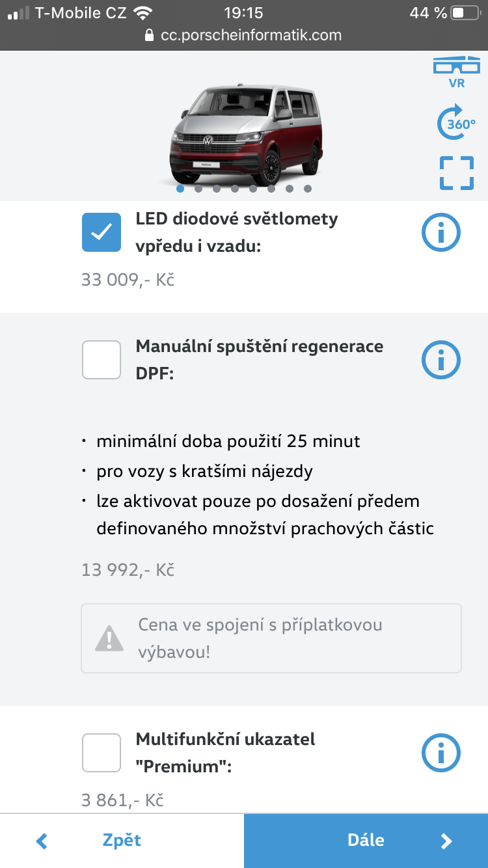The width and height of the screenshot is (488, 868).
Task: Tap the padlock icon beside the URL
Action: point(150,35)
